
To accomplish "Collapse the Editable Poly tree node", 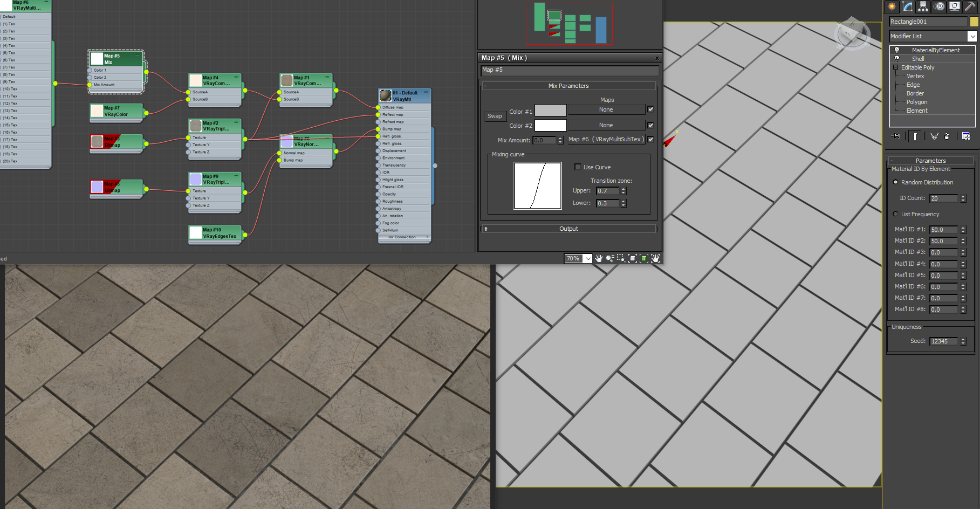I will pos(896,67).
